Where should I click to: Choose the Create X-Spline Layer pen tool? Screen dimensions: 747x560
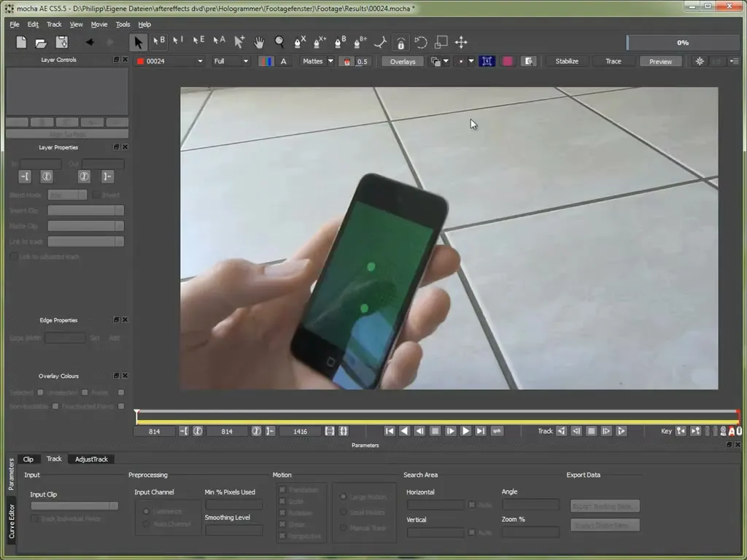[x=299, y=42]
